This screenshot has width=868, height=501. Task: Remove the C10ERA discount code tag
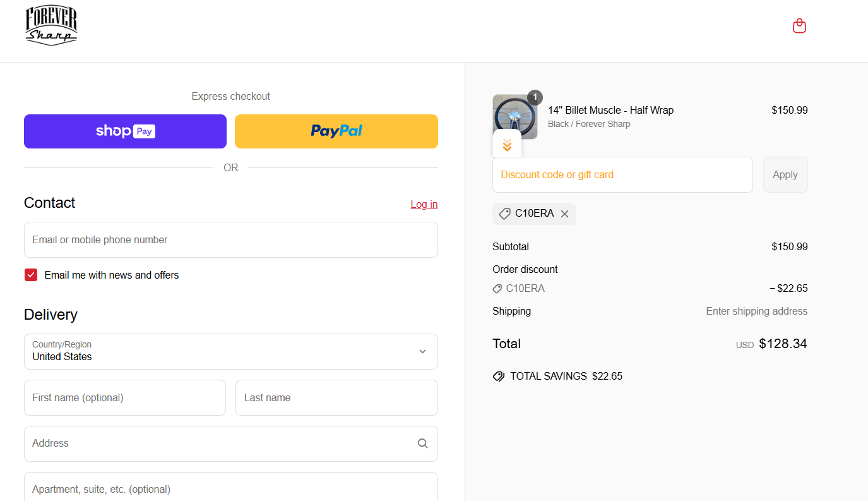(x=564, y=214)
